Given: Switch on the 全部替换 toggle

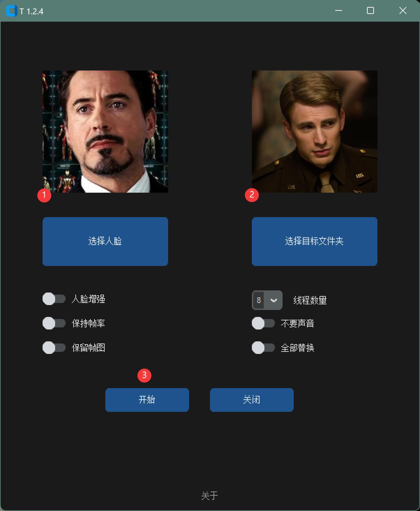Looking at the screenshot, I should point(263,348).
